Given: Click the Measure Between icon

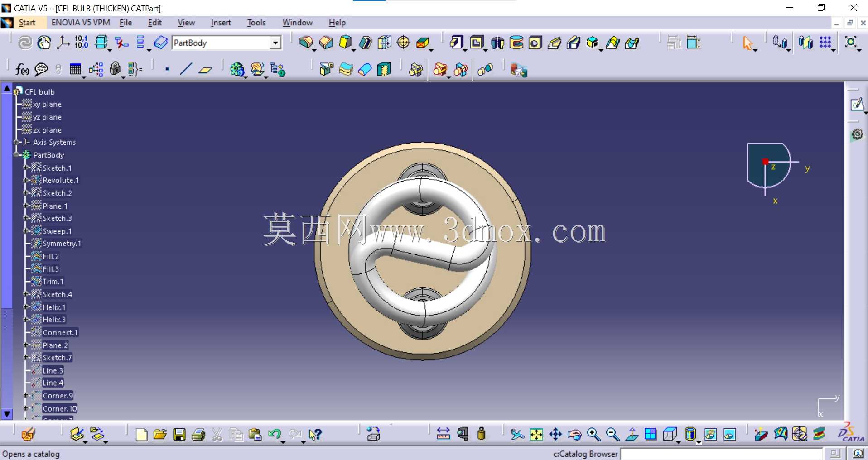Looking at the screenshot, I should (443, 434).
